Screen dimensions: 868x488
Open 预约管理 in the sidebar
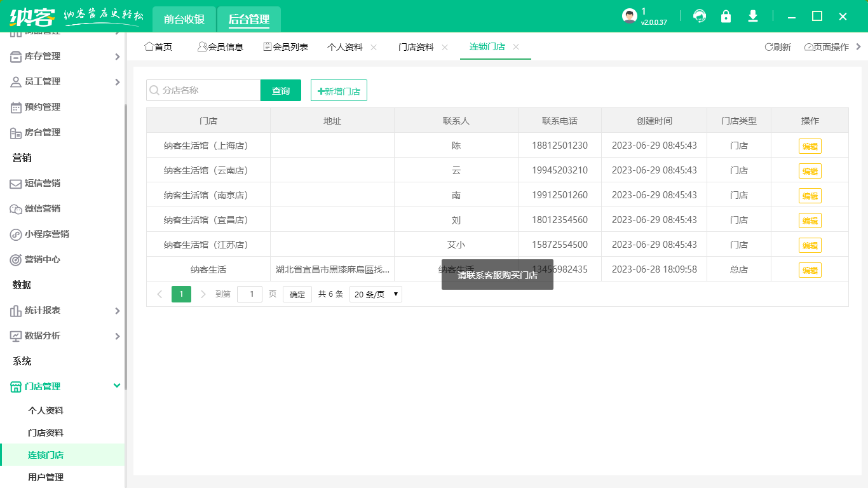pos(42,107)
